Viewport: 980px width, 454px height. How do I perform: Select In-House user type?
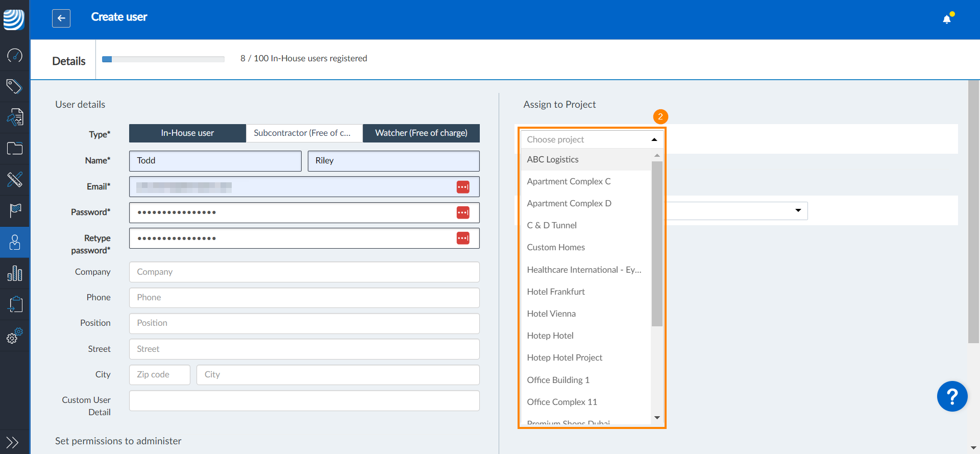(187, 133)
